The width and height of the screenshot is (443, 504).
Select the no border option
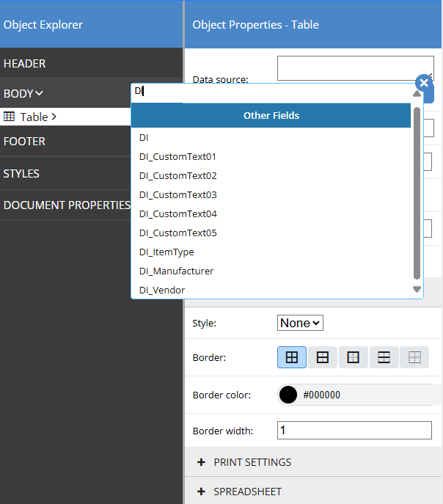(414, 357)
